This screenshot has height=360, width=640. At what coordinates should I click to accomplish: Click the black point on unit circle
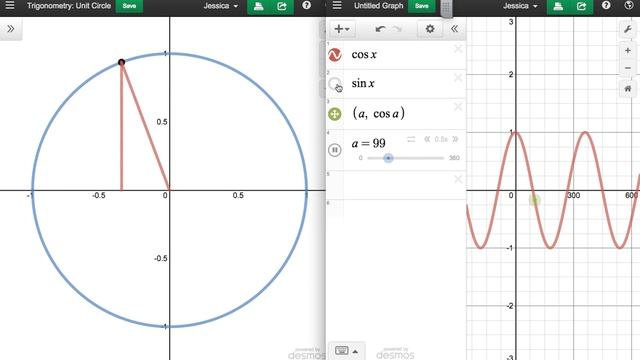(121, 62)
